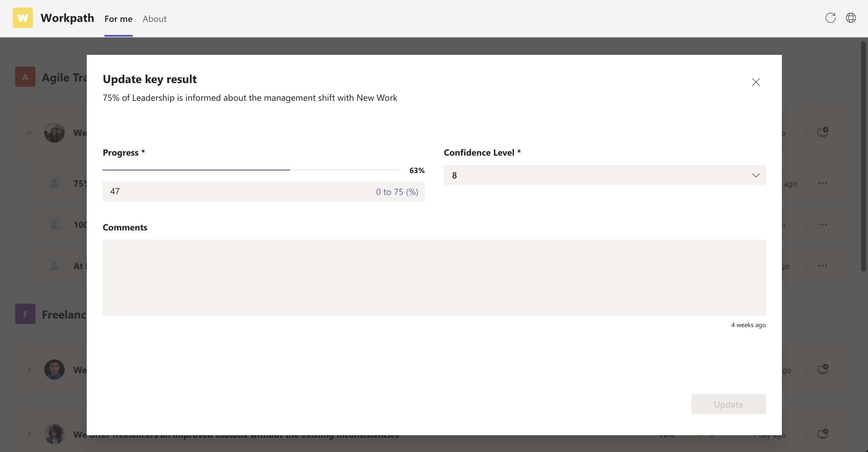Click the progress value field showing 47
The height and width of the screenshot is (452, 868).
click(x=263, y=191)
